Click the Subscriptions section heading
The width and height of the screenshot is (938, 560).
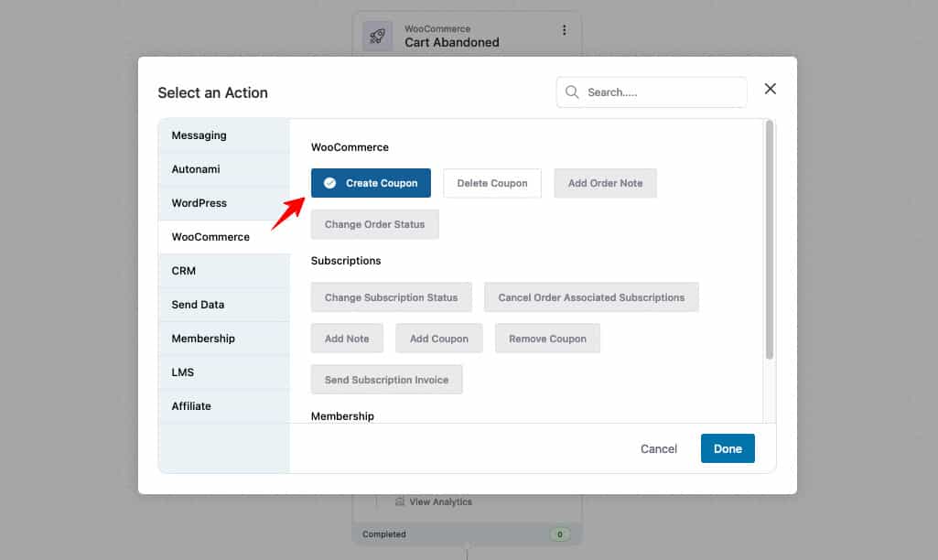click(346, 261)
